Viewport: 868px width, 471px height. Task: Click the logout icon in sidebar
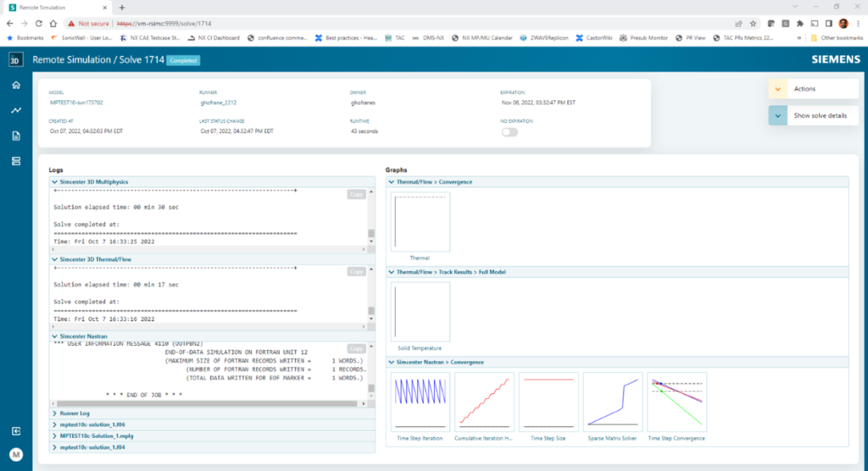click(15, 431)
